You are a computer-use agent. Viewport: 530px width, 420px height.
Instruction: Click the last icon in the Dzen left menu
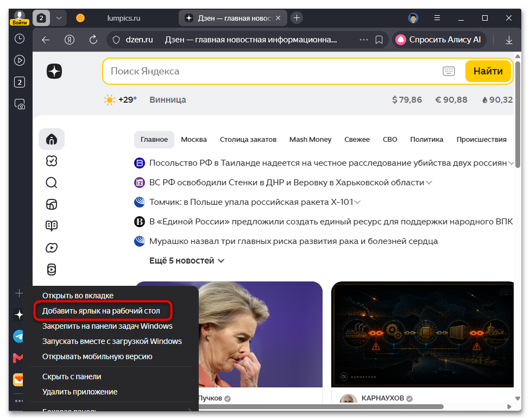(52, 269)
